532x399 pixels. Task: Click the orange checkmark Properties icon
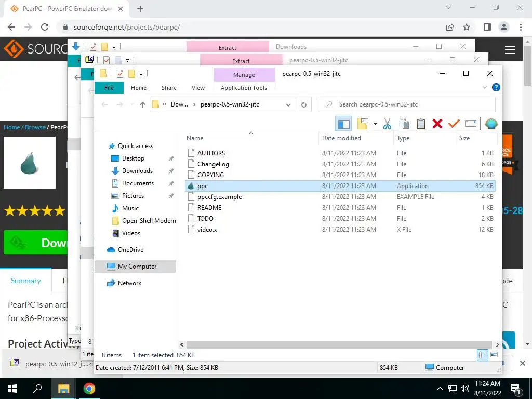[454, 124]
